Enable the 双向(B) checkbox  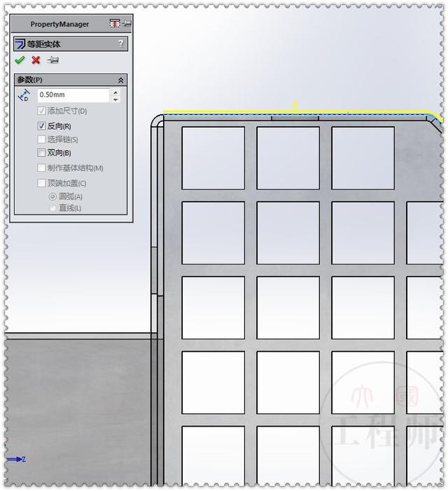coord(41,152)
